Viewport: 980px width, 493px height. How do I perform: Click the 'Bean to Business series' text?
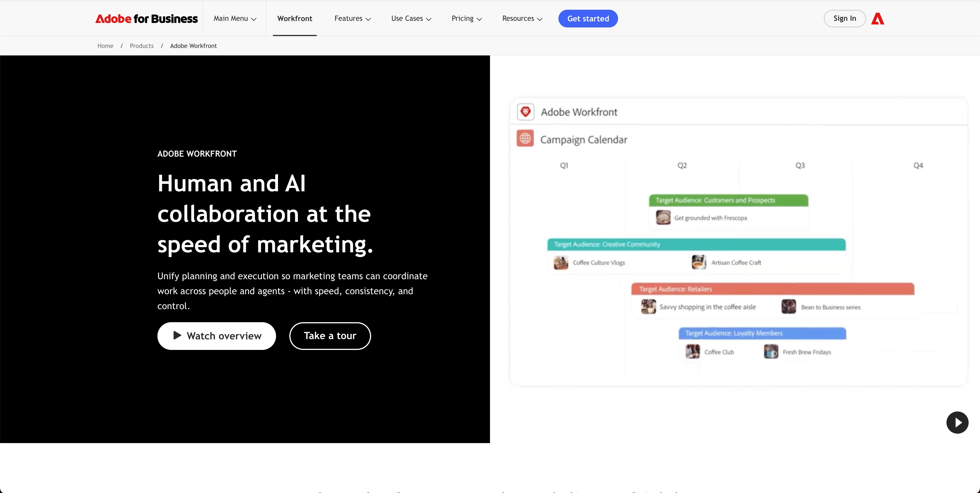[x=831, y=307]
